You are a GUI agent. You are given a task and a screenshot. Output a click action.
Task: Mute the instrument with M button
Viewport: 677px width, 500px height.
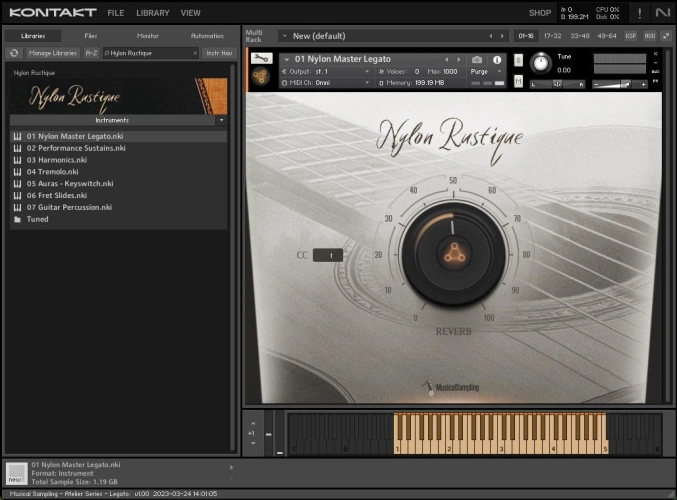[518, 83]
